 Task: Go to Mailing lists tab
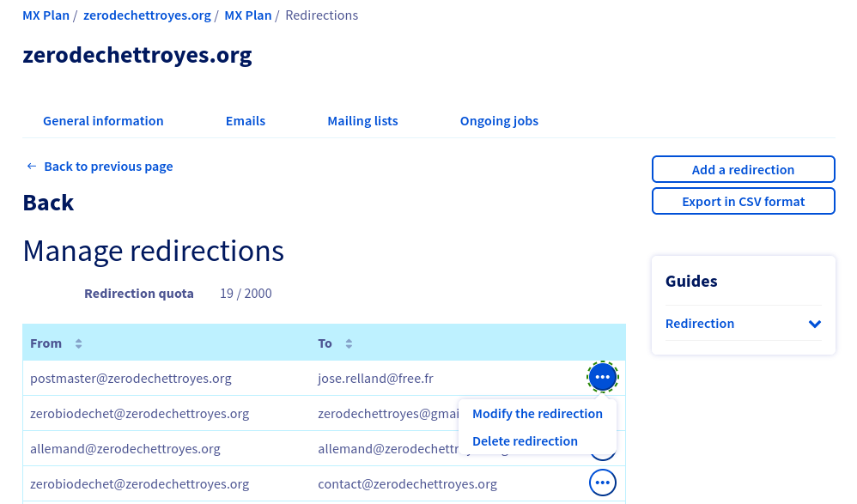(362, 121)
